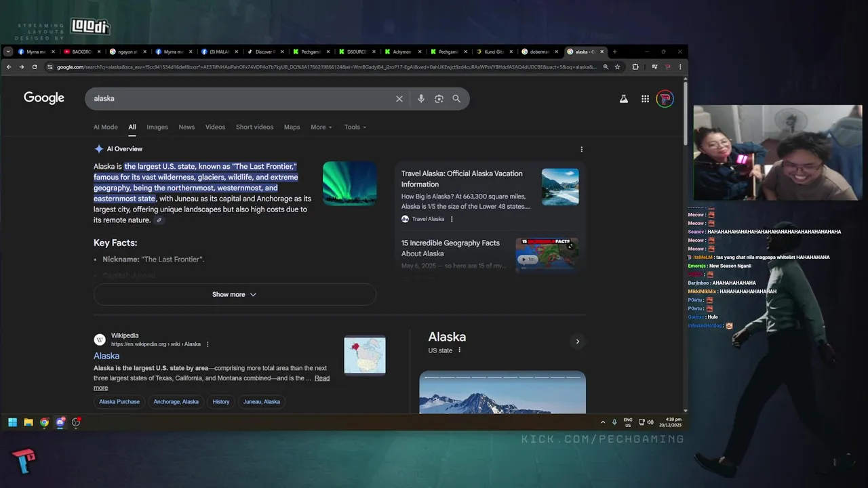
Task: Open the Alaska Wikipedia result link
Action: tap(106, 356)
